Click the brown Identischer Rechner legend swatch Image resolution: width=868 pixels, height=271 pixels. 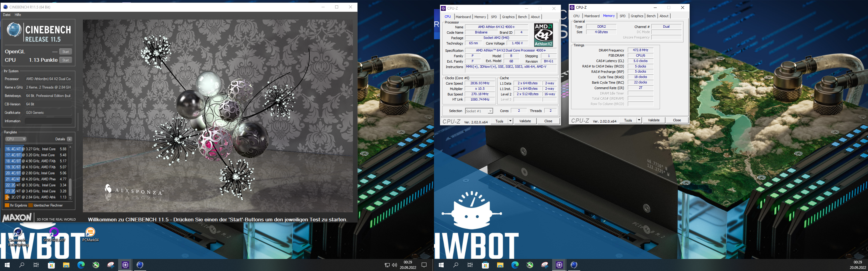point(31,205)
